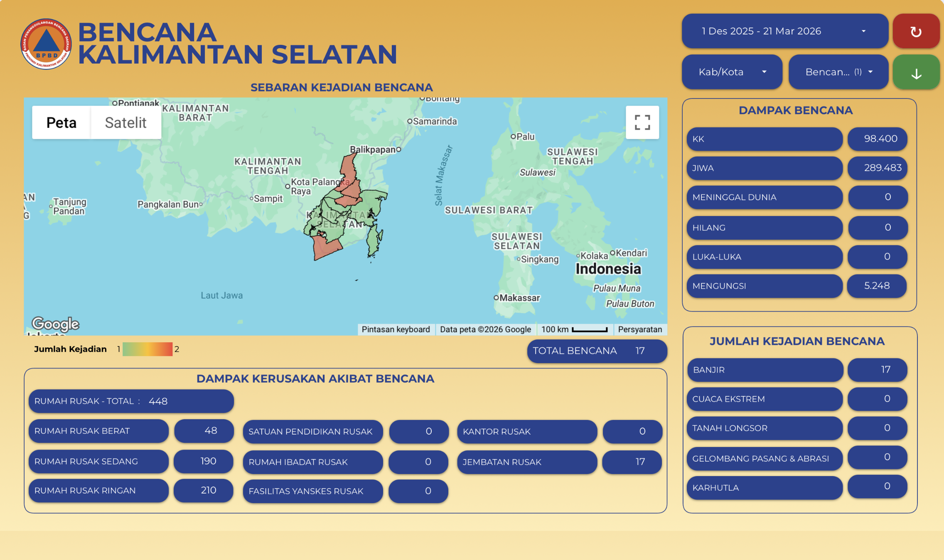Toggle map fullscreen view
The image size is (944, 560).
coord(642,123)
